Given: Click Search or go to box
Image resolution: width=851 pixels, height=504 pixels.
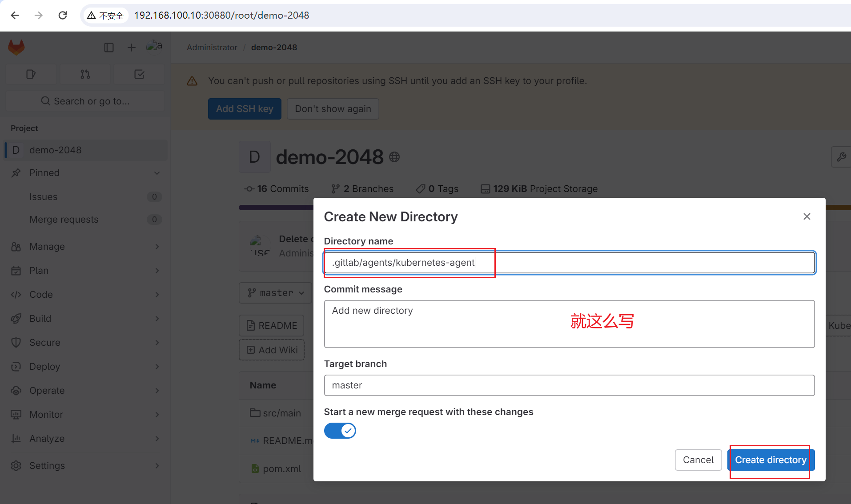Looking at the screenshot, I should click(85, 101).
